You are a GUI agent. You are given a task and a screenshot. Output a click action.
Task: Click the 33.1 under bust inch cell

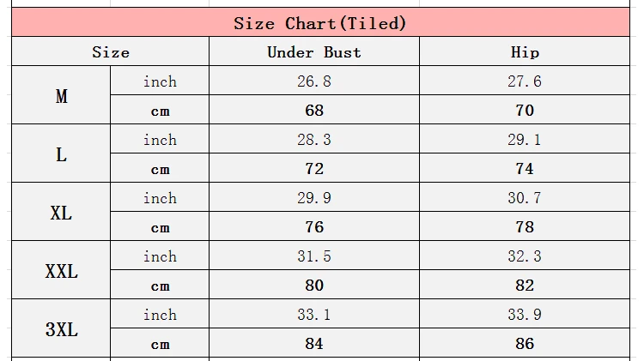(x=314, y=314)
